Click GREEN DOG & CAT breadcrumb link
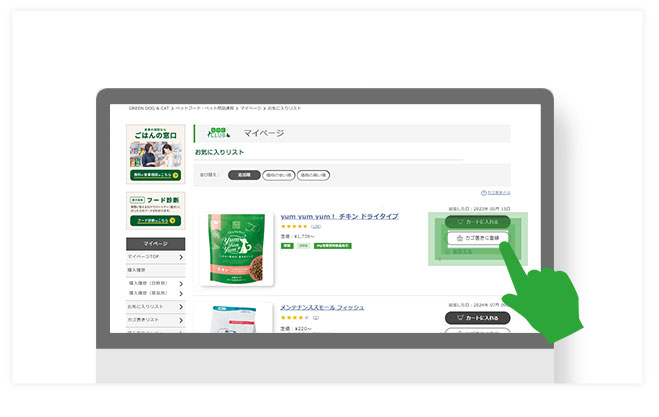The image size is (659, 417). (149, 108)
